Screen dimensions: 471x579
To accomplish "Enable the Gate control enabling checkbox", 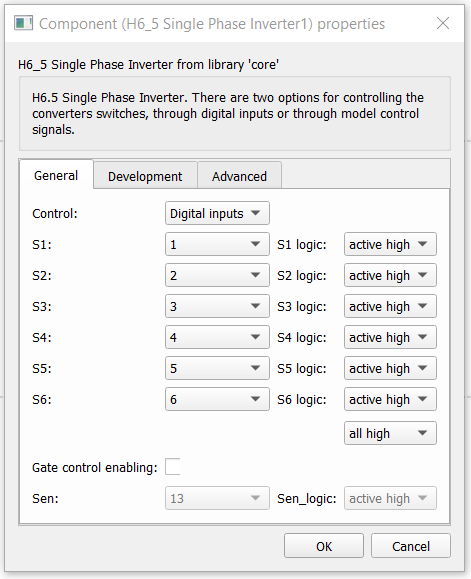I will coord(172,467).
